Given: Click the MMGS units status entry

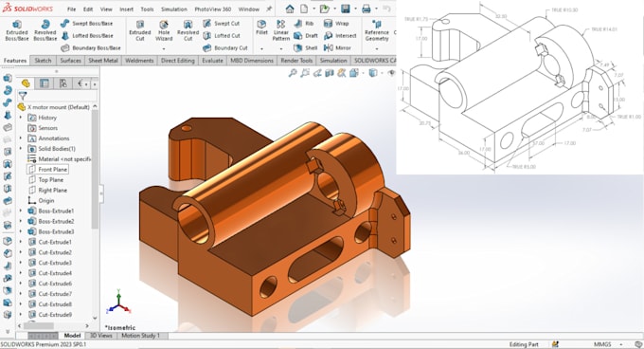Looking at the screenshot, I should click(x=602, y=344).
